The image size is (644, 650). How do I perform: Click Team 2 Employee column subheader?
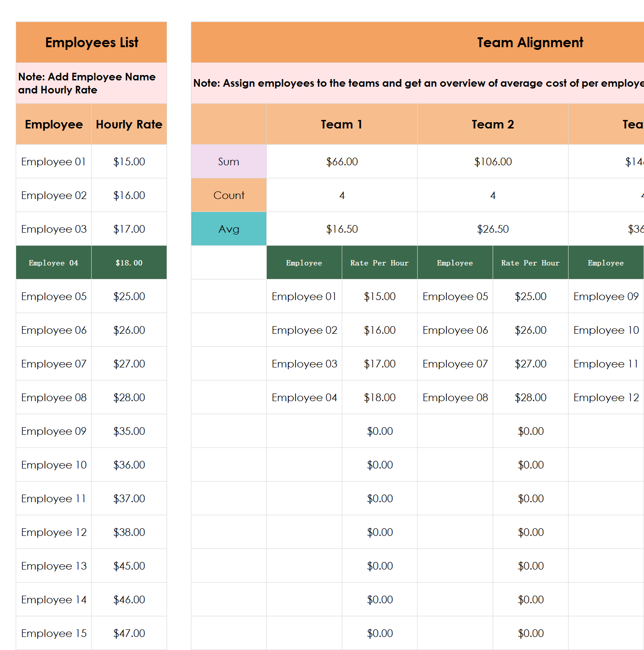[455, 263]
